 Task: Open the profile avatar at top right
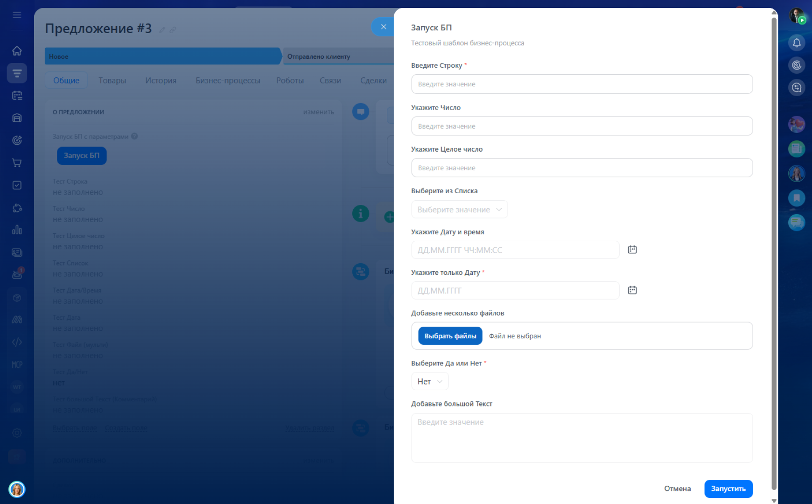click(797, 16)
